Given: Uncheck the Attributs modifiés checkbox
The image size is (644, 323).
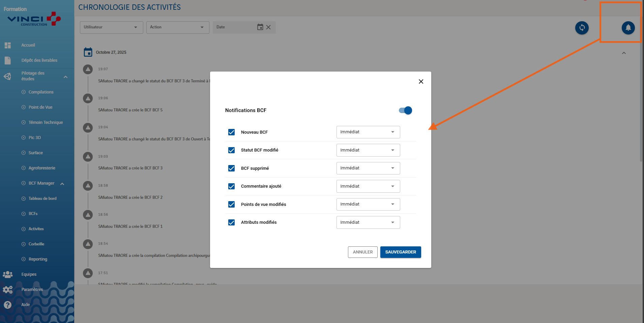Looking at the screenshot, I should [231, 222].
